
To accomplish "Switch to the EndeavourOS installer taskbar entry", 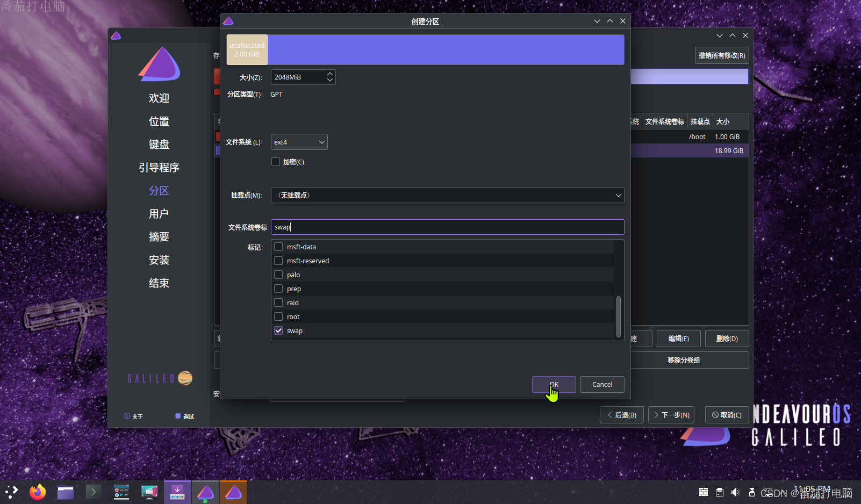I will [205, 492].
